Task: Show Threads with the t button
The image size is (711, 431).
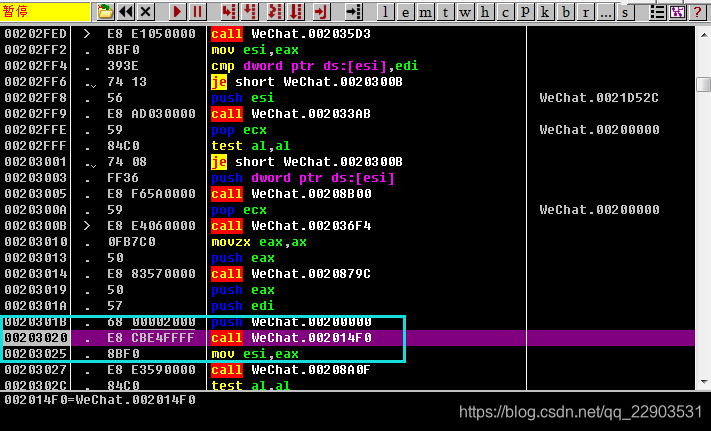Action: point(445,11)
